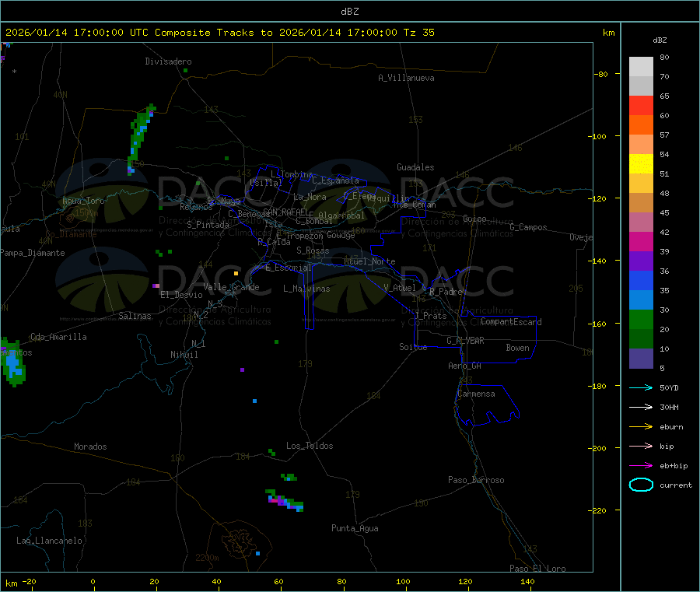The height and width of the screenshot is (592, 700).
Task: Click the Guadales label
Action: (x=415, y=167)
